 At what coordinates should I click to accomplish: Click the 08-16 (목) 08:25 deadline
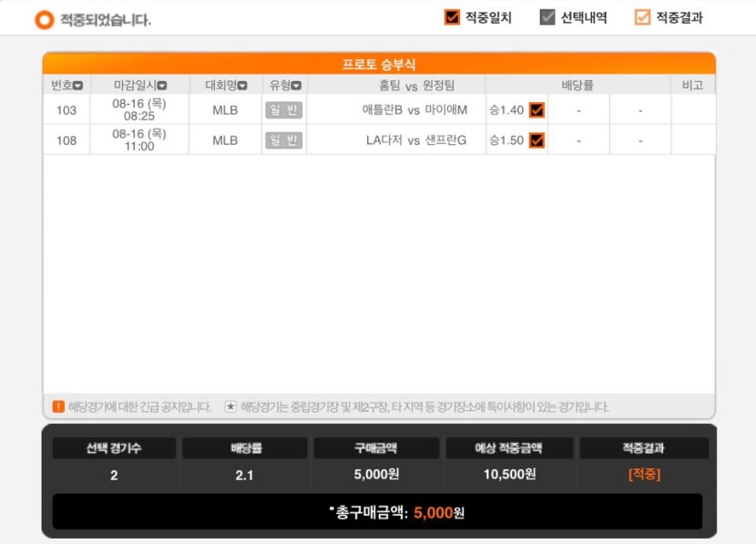coord(139,110)
